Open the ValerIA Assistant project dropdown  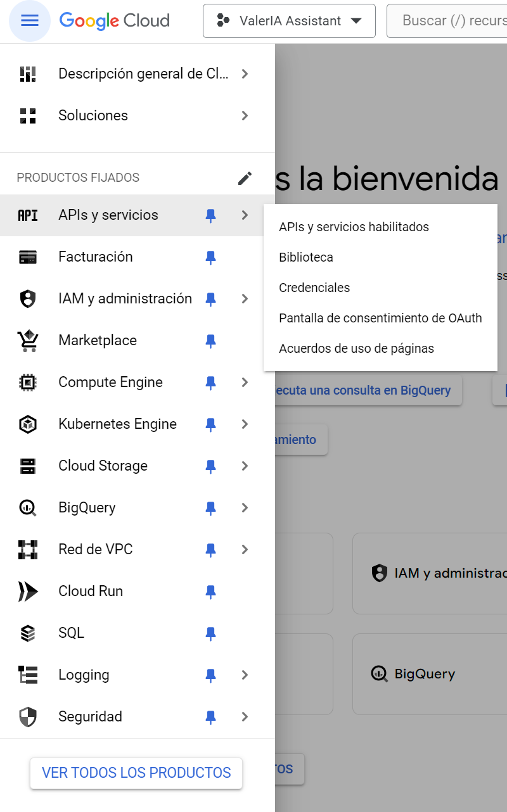289,21
